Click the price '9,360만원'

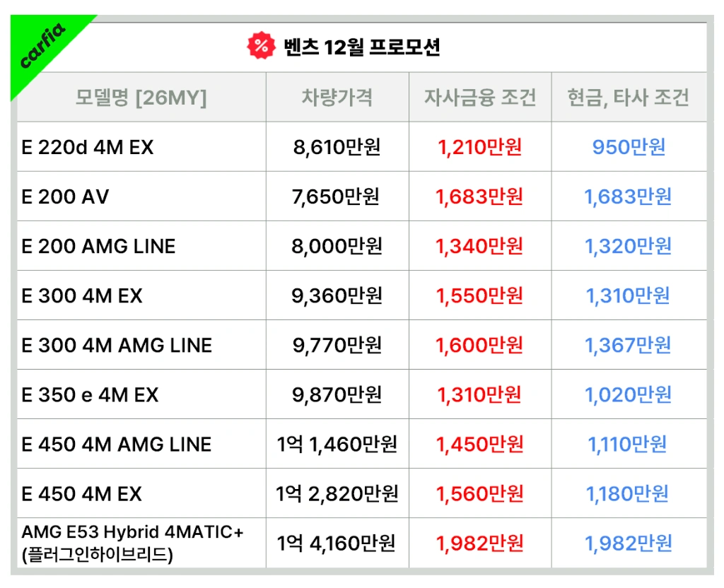(337, 295)
